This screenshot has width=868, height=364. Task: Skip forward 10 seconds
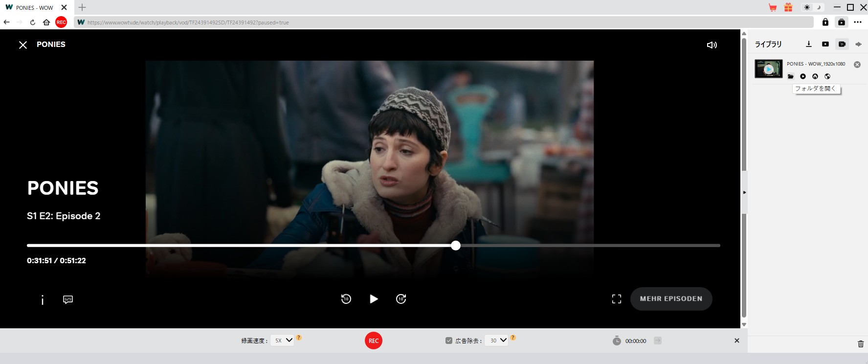click(401, 299)
